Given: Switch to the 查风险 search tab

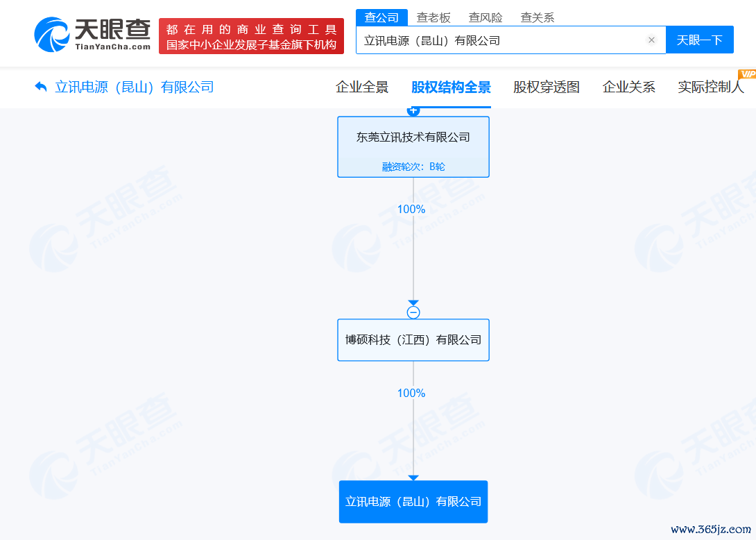Looking at the screenshot, I should pos(486,18).
